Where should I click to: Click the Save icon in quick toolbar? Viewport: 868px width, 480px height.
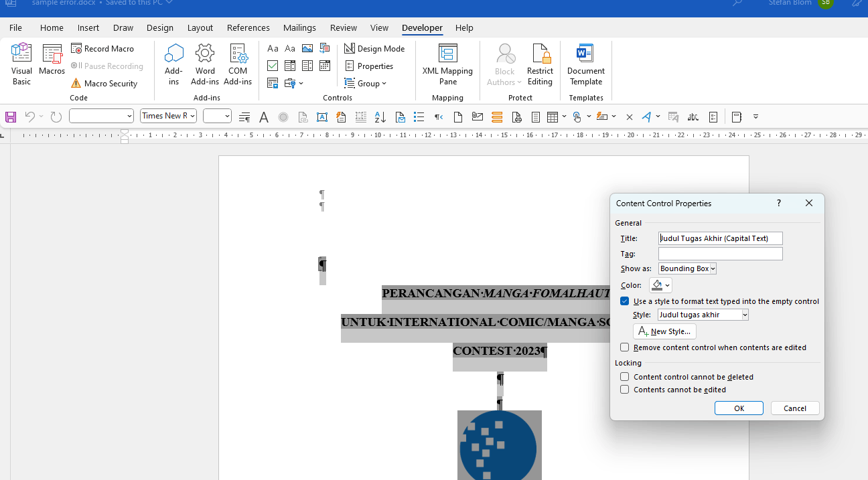click(x=11, y=117)
